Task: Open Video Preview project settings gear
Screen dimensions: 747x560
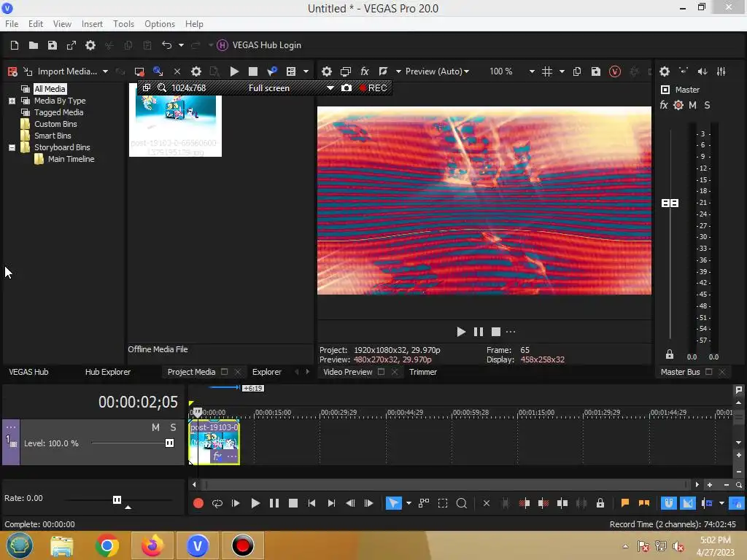Action: (x=326, y=71)
